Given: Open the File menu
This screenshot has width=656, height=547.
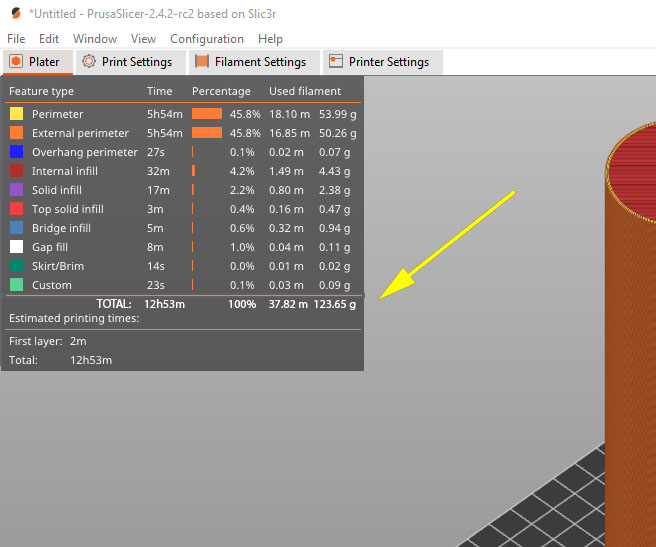Looking at the screenshot, I should (16, 39).
